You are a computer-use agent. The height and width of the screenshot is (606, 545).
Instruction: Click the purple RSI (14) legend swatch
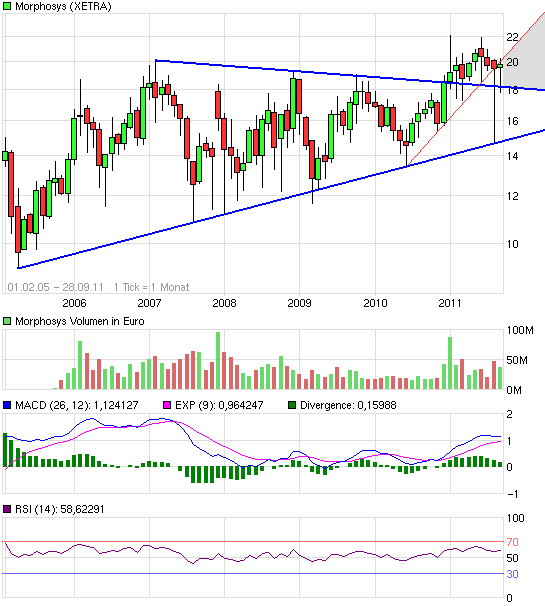click(x=7, y=509)
